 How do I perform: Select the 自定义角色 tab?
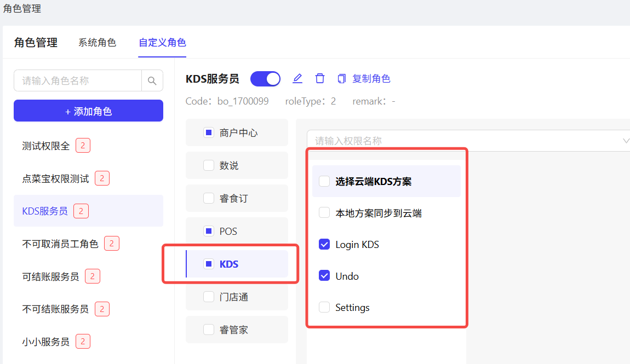(162, 43)
